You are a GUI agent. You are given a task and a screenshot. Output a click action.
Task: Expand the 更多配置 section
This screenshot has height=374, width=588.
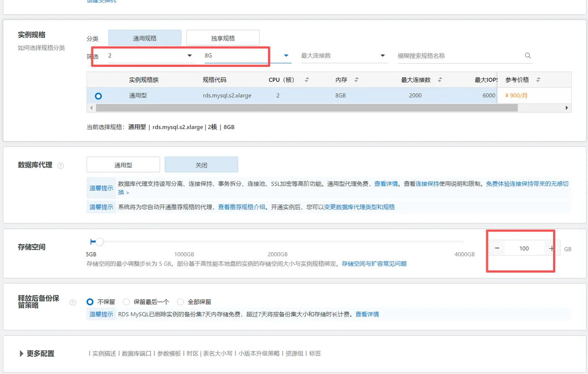21,354
